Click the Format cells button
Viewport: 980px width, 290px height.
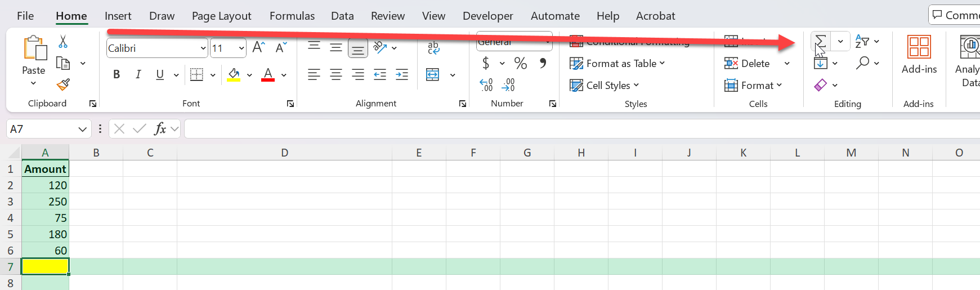coord(753,86)
